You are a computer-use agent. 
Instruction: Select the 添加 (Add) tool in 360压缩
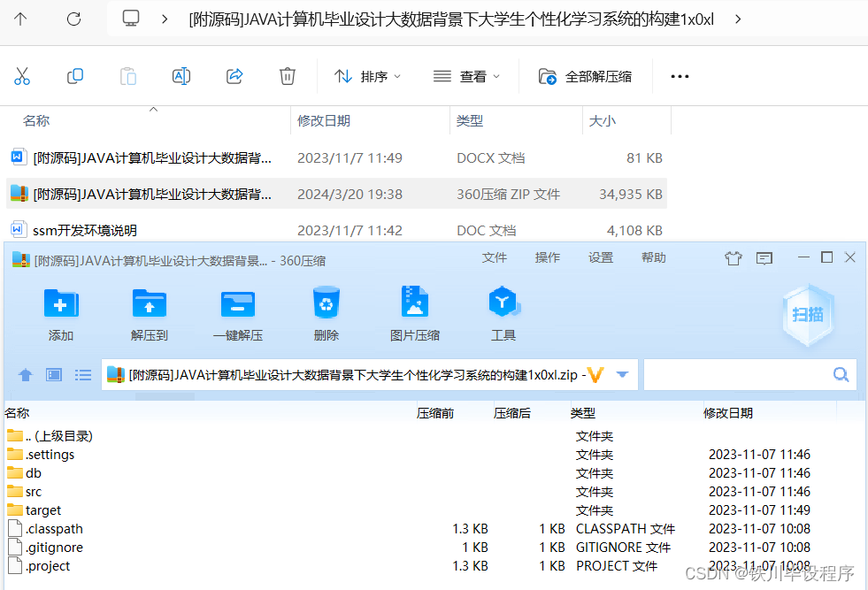point(60,311)
